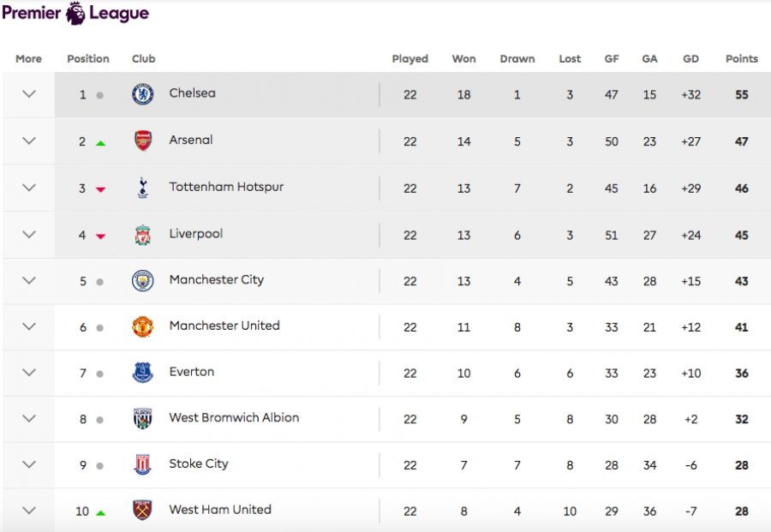Click the Everton club crest icon
Screen dimensions: 771x532
143,373
